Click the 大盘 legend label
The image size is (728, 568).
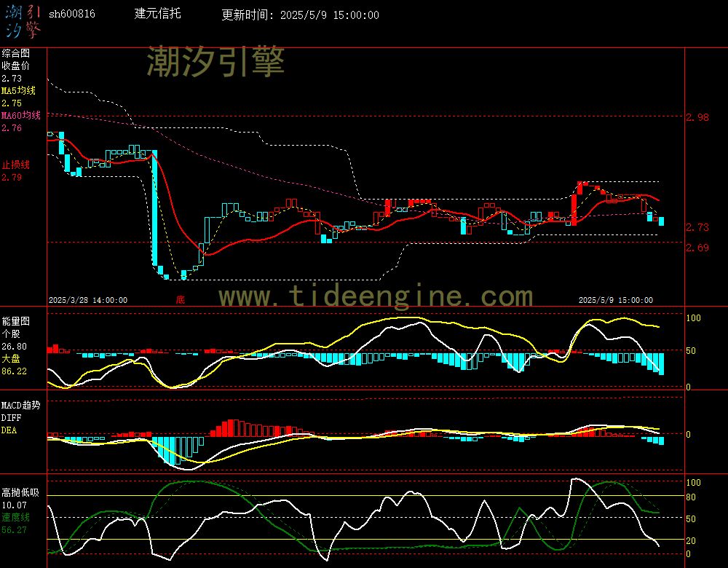click(x=11, y=358)
